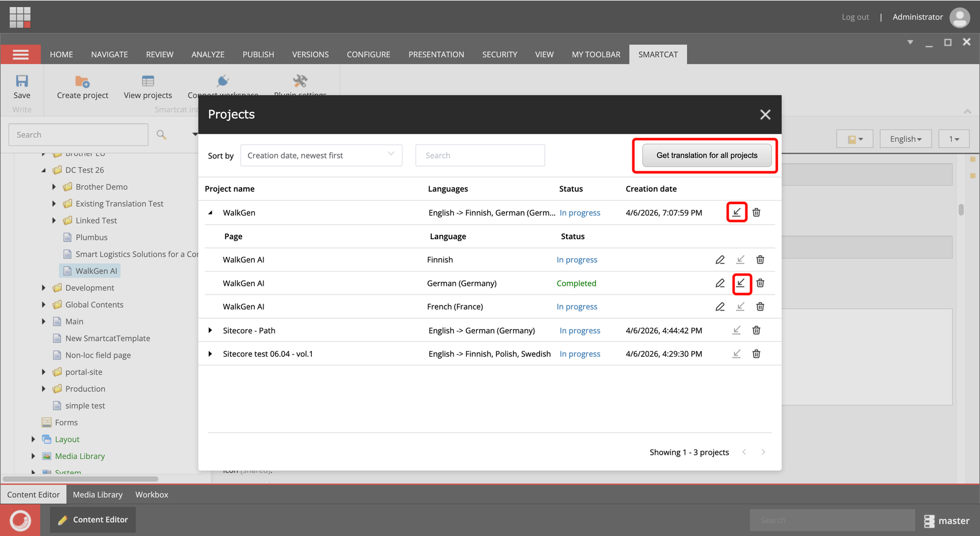Click the View projects icon
The image size is (980, 536).
point(148,81)
